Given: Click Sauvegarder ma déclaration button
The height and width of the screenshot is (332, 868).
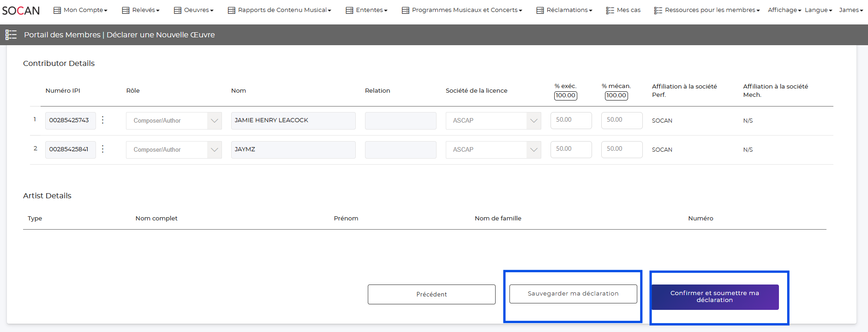Looking at the screenshot, I should pos(573,294).
